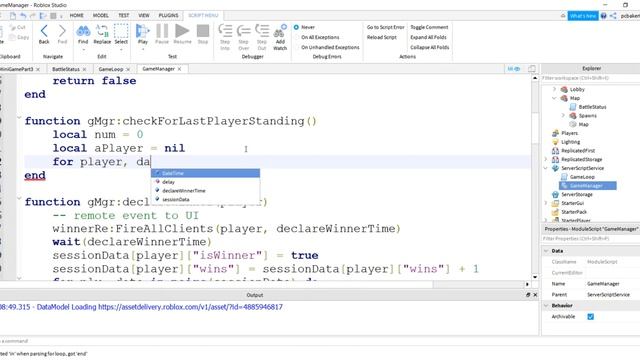Select BattleStatus in Explorer tree
Image resolution: width=640 pixels, height=360 pixels.
click(x=592, y=107)
